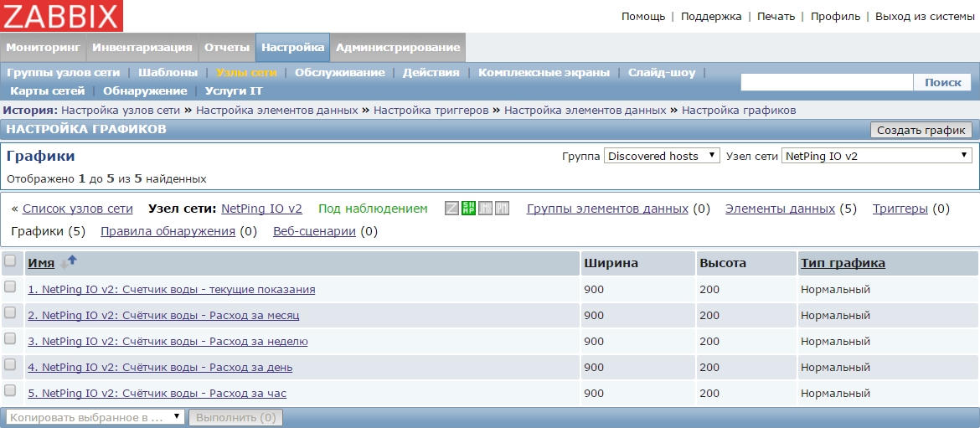Check the box for graph 4 Расход за день

[10, 365]
